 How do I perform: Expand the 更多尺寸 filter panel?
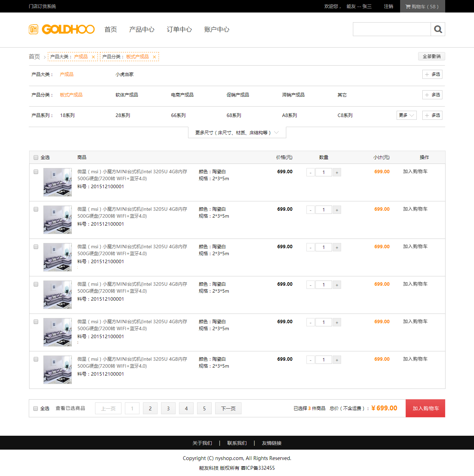(x=237, y=133)
